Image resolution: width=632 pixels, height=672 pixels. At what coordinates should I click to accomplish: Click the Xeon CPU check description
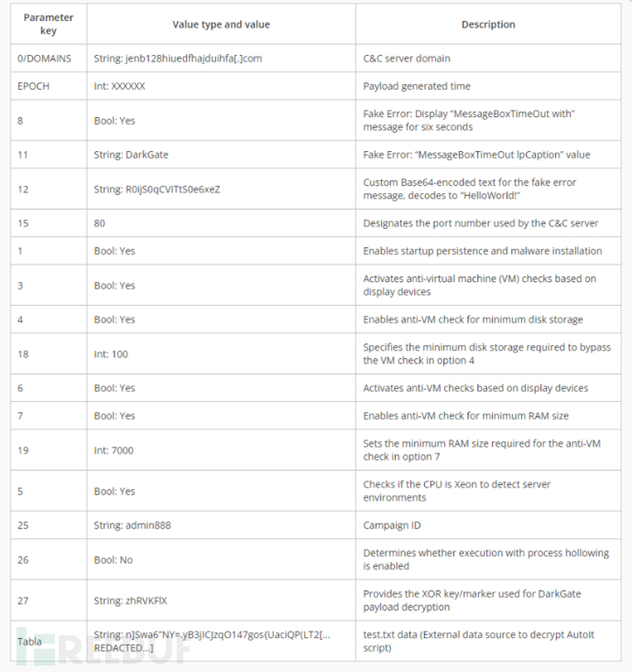(x=456, y=491)
